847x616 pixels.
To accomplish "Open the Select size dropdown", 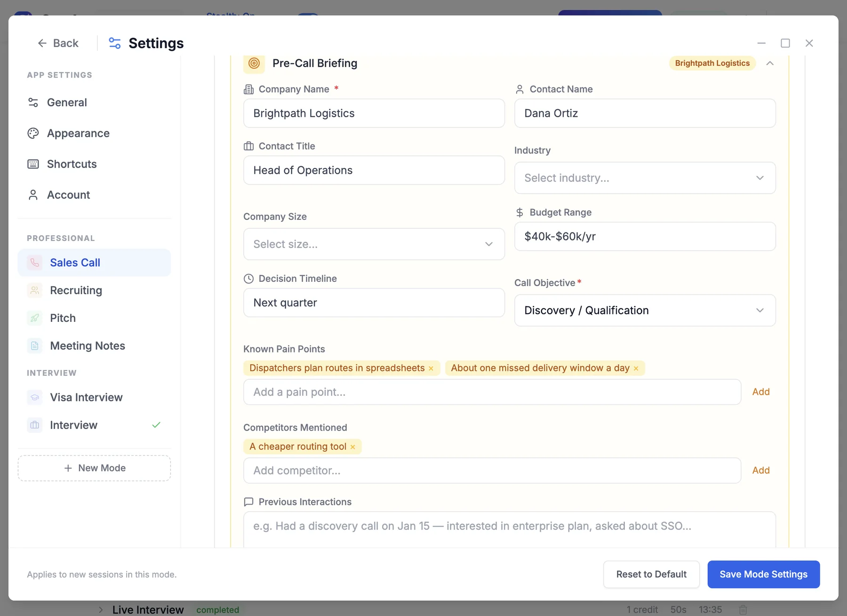I will (x=374, y=244).
